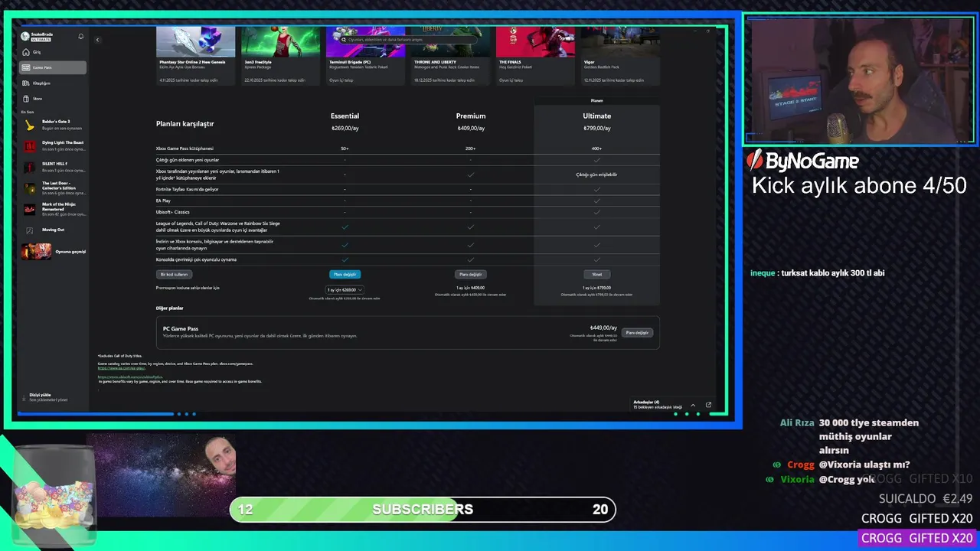Open Oynama geçmişi play history
Screen dimensions: 980x551
[x=54, y=251]
